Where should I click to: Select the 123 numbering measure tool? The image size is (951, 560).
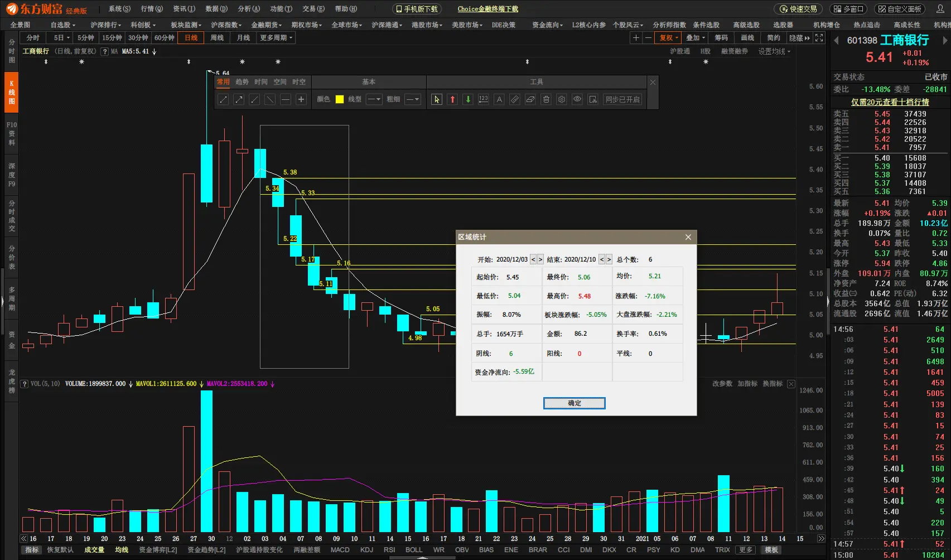tap(484, 99)
